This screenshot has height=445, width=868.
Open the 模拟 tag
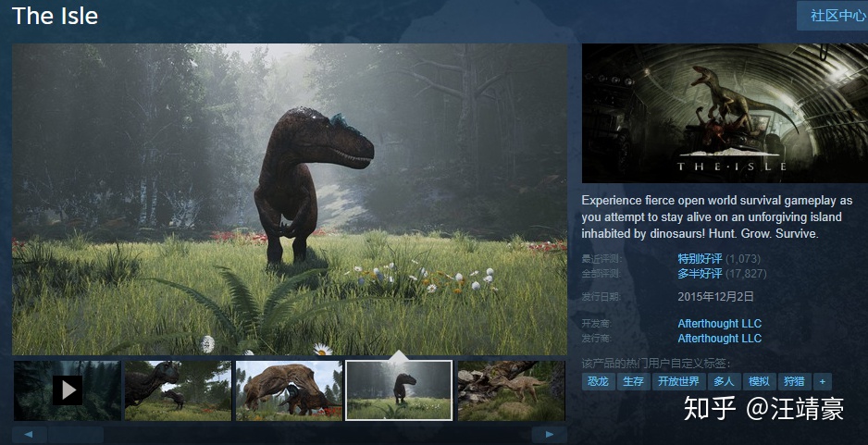(759, 381)
